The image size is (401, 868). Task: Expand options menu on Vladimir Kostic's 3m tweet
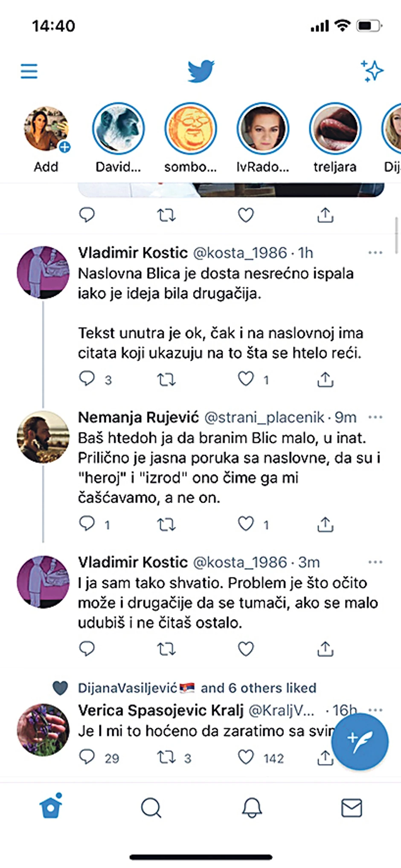375,562
